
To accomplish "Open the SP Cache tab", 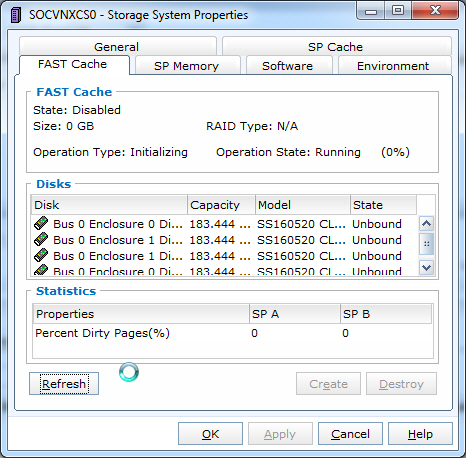I will 337,46.
